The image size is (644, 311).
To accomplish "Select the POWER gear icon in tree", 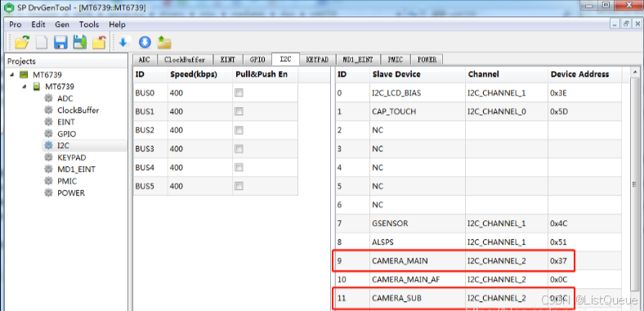I will (x=49, y=192).
